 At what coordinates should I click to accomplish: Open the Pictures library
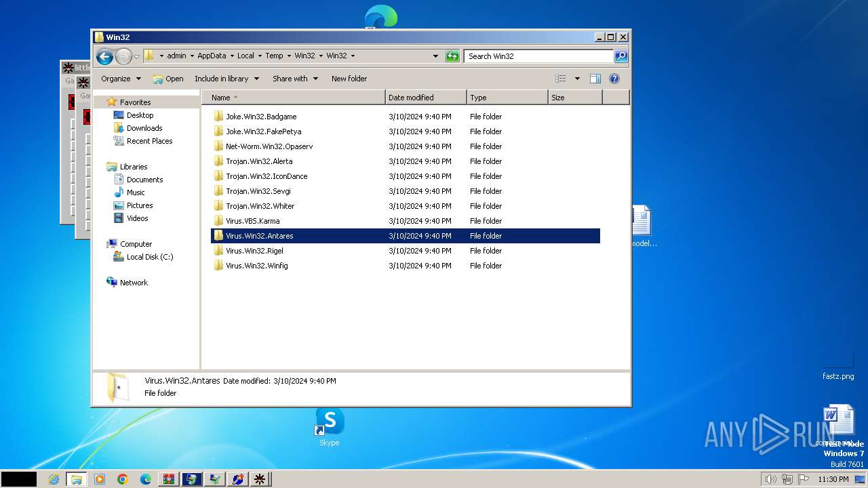140,205
